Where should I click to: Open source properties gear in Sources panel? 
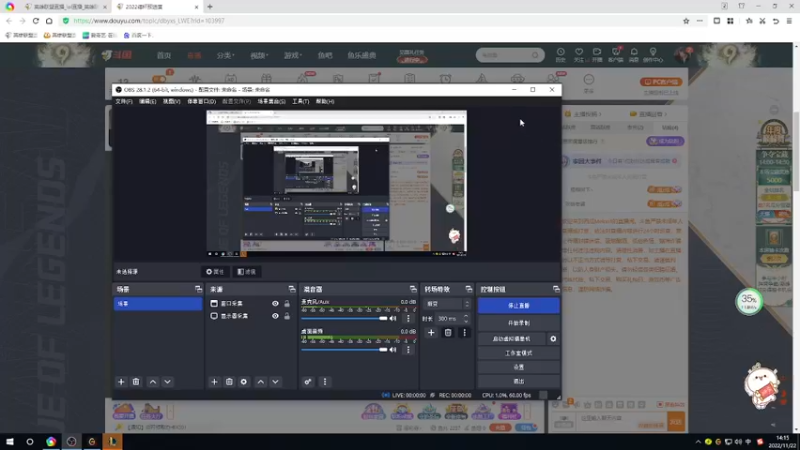tap(244, 382)
